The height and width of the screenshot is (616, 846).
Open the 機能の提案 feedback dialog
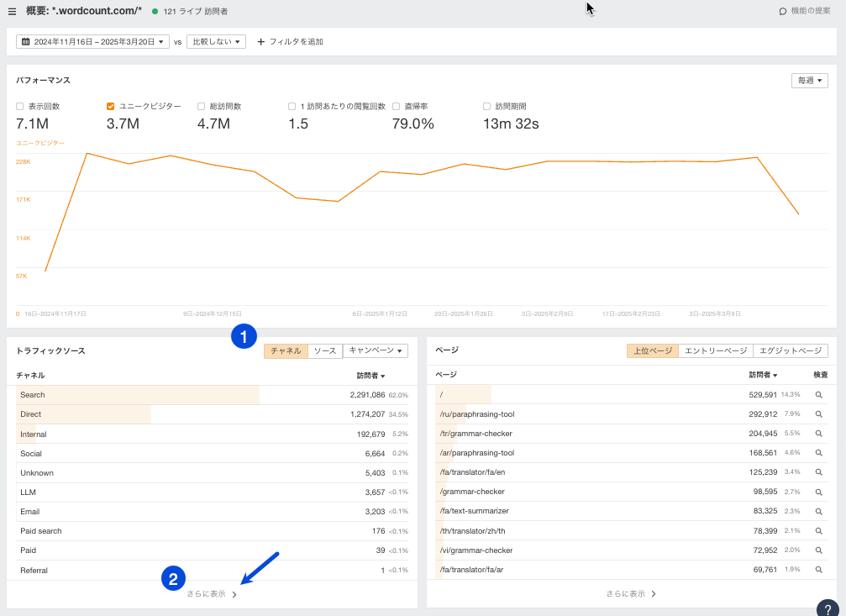[807, 11]
